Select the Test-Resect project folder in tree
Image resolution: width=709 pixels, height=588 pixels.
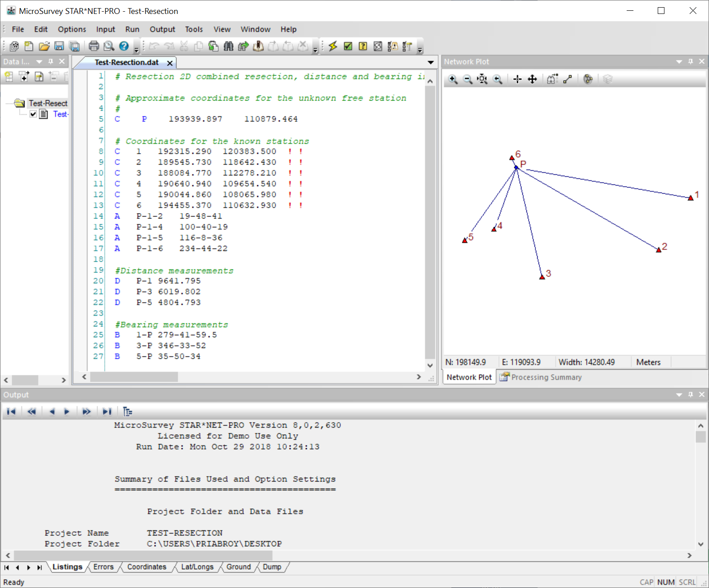(x=48, y=103)
